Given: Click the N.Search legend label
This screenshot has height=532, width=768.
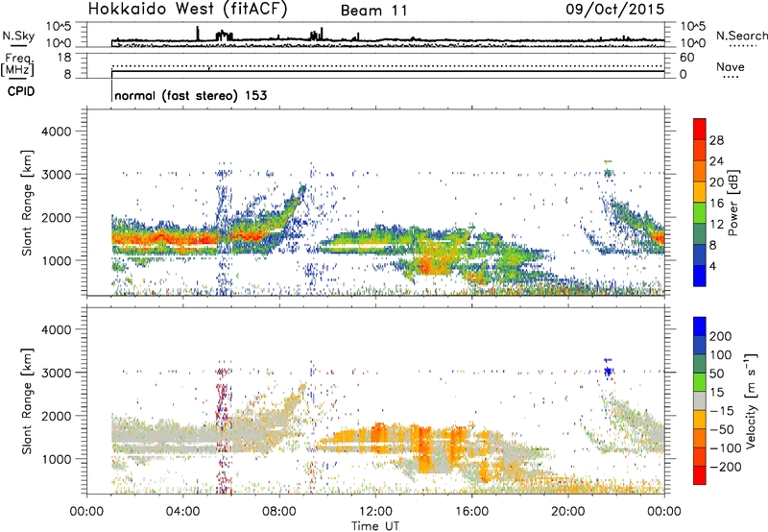Looking at the screenshot, I should pyautogui.click(x=741, y=36).
